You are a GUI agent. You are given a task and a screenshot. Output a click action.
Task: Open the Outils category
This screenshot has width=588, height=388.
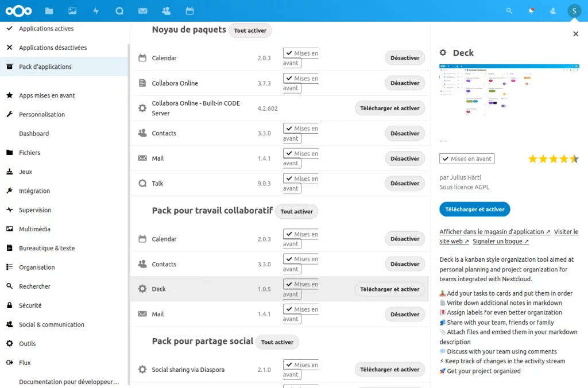click(64, 344)
